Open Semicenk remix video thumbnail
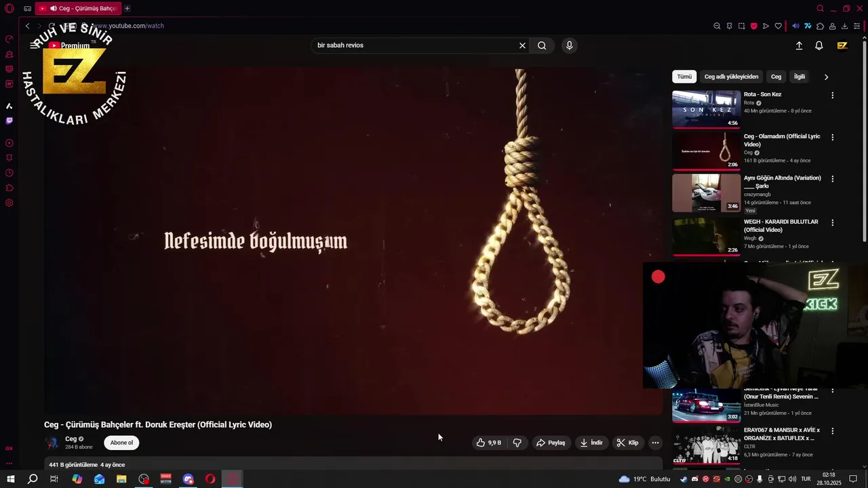This screenshot has height=488, width=868. (706, 405)
